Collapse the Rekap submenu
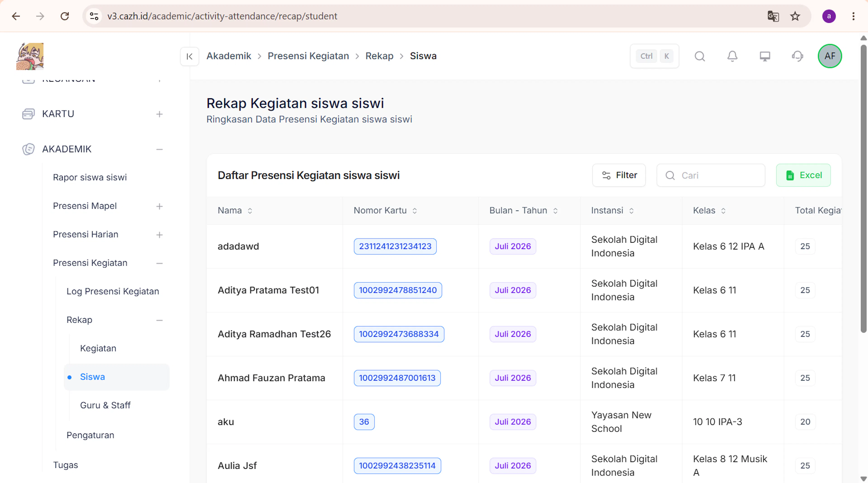The image size is (868, 483). pos(159,320)
